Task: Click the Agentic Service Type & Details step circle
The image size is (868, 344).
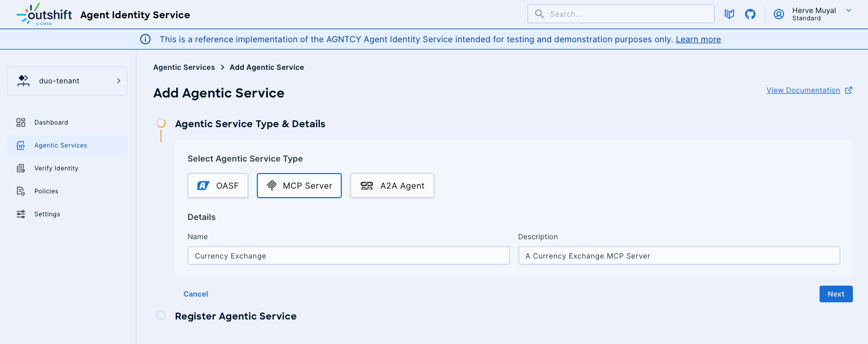Action: click(161, 123)
